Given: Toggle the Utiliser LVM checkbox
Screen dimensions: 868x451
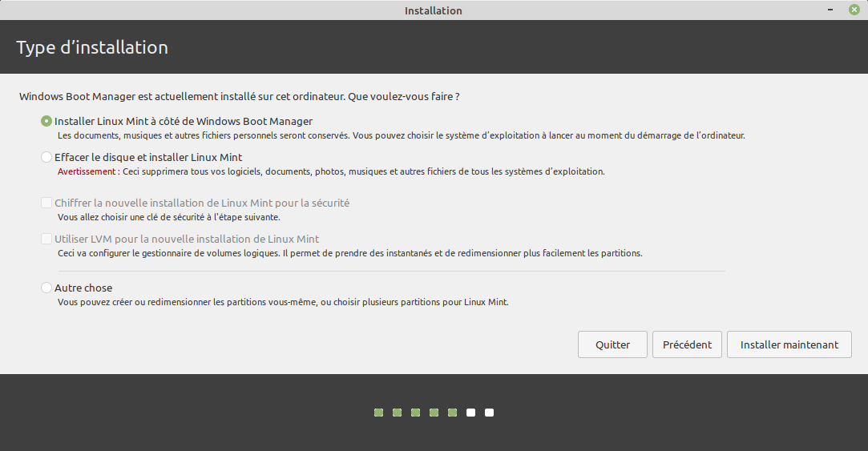Looking at the screenshot, I should [x=46, y=240].
